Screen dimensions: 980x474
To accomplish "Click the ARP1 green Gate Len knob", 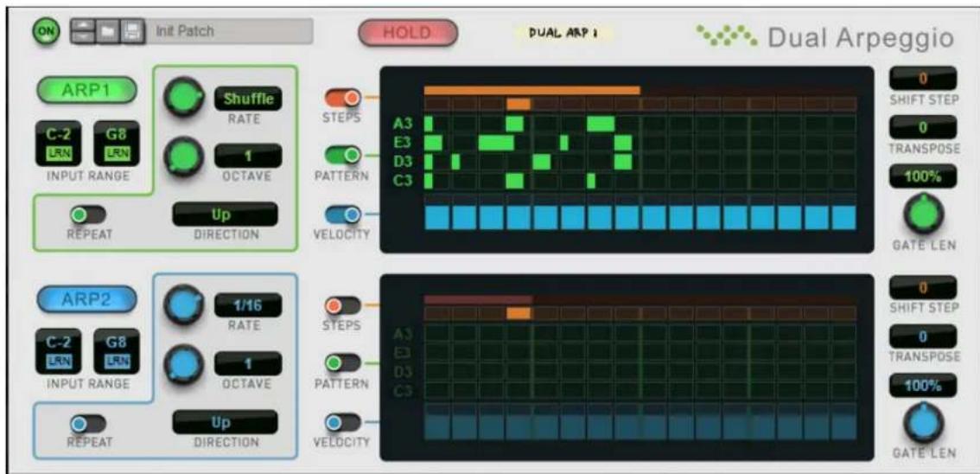I will [x=924, y=215].
